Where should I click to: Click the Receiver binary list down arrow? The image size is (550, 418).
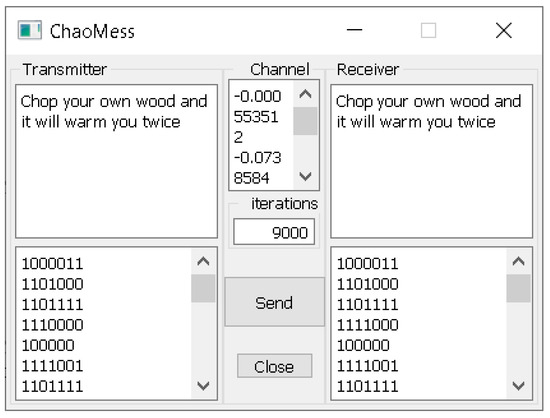coord(518,386)
